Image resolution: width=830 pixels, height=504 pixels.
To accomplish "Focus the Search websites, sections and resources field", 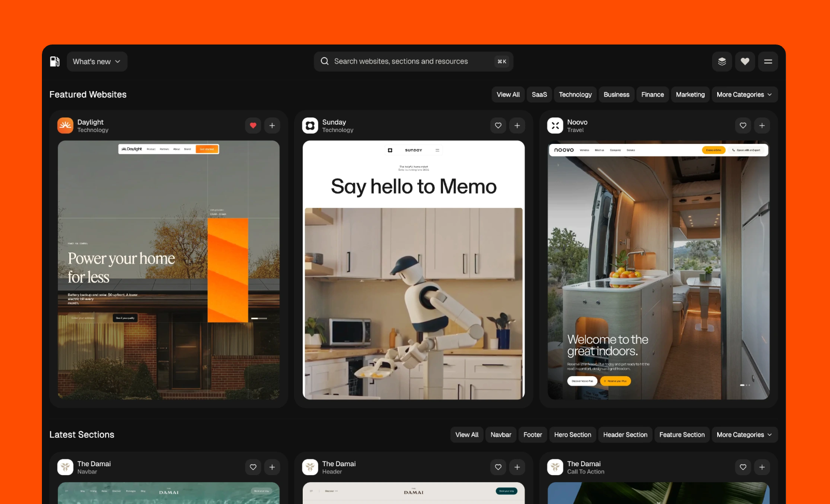I will tap(413, 62).
